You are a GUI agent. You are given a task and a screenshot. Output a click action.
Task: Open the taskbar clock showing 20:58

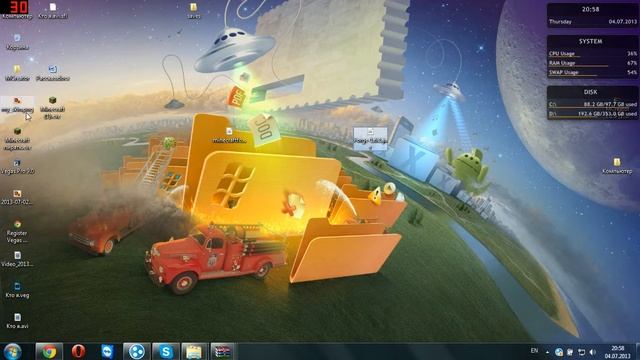pos(618,352)
